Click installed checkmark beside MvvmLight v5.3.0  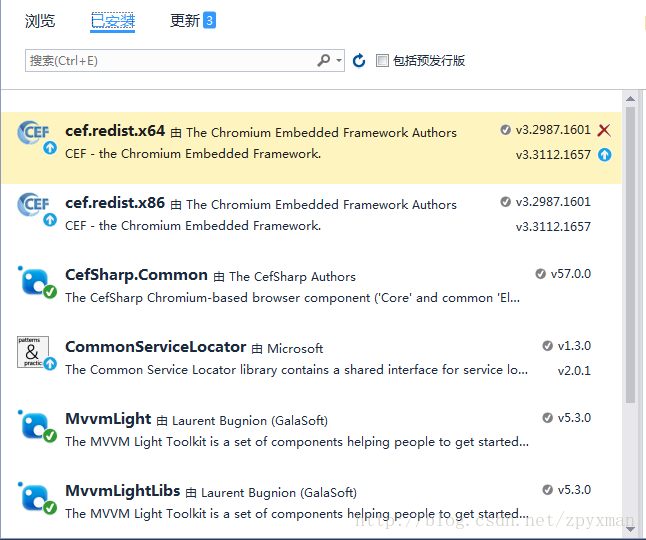tap(547, 418)
